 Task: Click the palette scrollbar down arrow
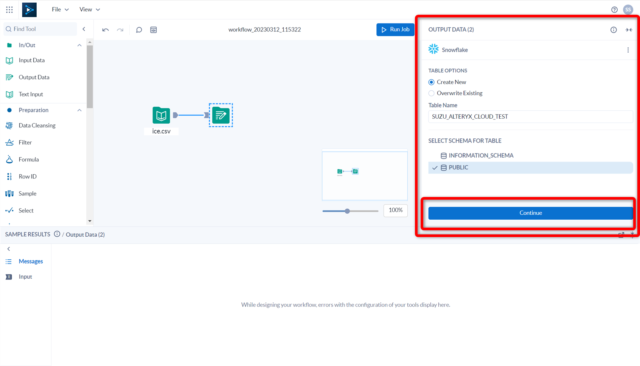click(90, 221)
